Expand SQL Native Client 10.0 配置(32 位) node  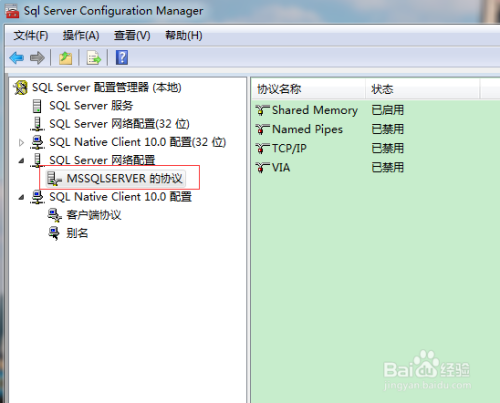pos(21,143)
